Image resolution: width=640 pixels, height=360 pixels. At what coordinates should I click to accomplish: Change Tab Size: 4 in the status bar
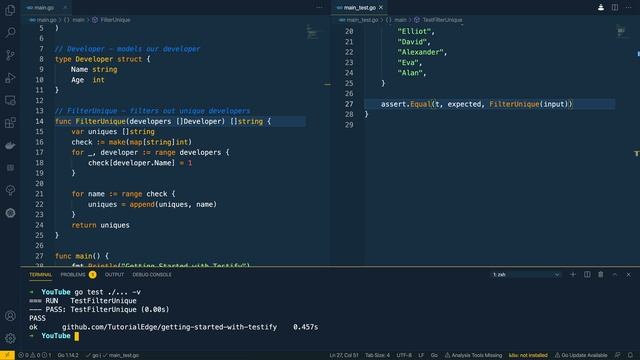377,355
